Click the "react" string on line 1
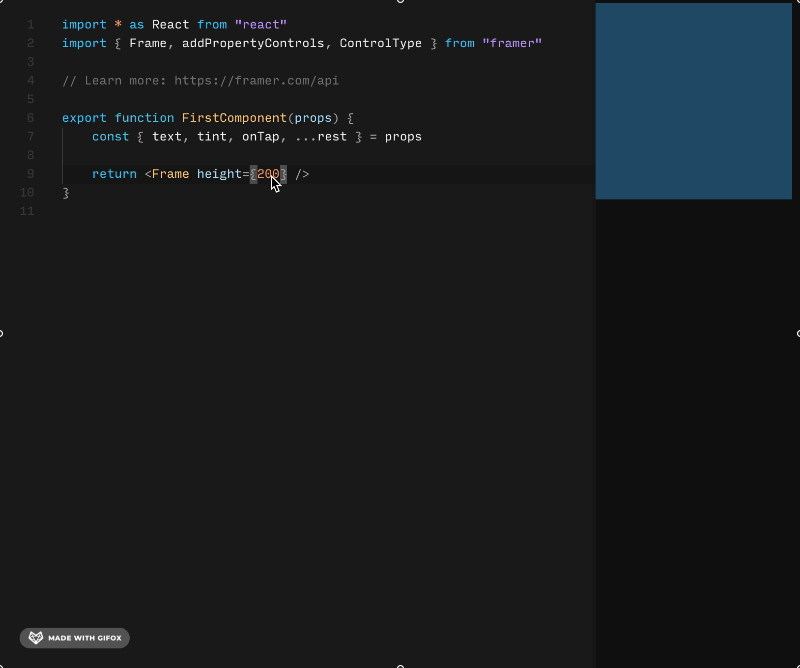This screenshot has width=800, height=668. (261, 24)
